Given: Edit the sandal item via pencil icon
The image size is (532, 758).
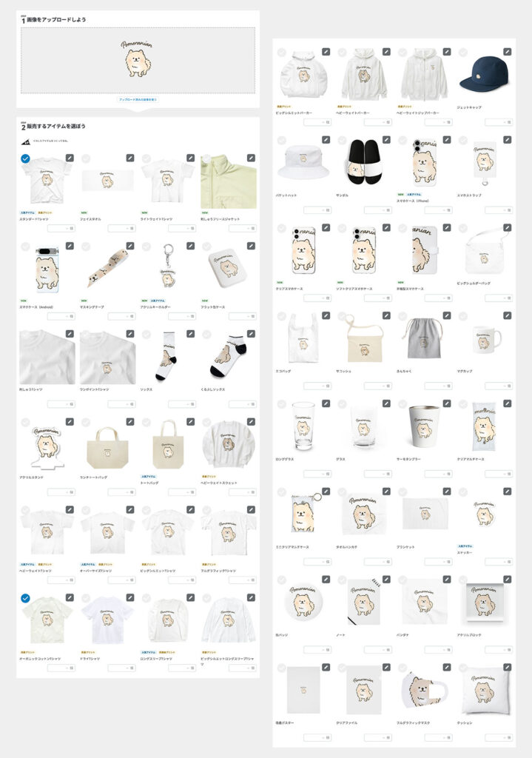Looking at the screenshot, I should click(386, 140).
